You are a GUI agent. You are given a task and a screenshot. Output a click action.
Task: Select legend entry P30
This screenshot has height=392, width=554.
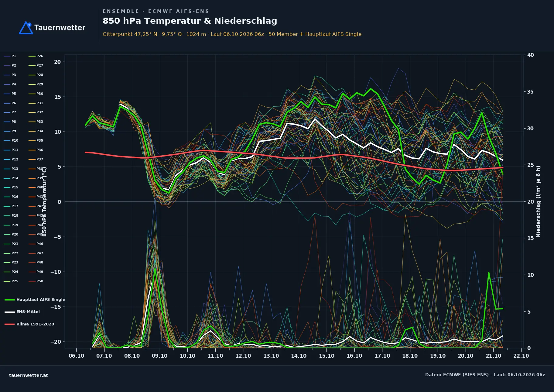[36, 94]
